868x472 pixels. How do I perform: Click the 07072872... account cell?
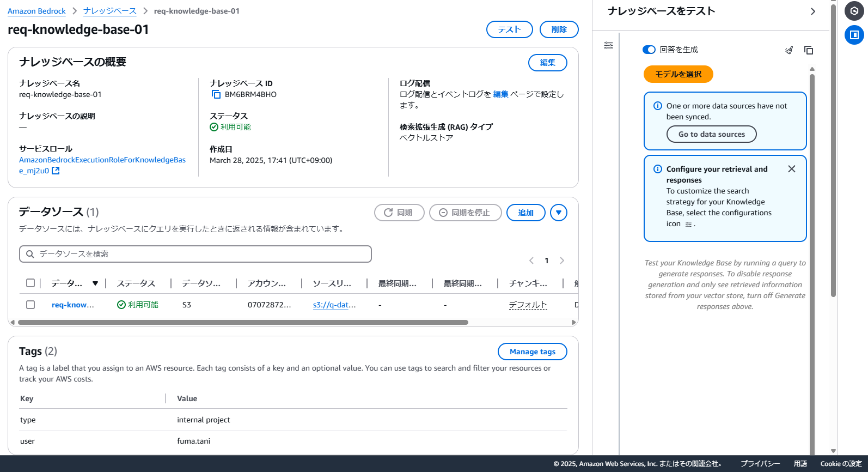(270, 305)
